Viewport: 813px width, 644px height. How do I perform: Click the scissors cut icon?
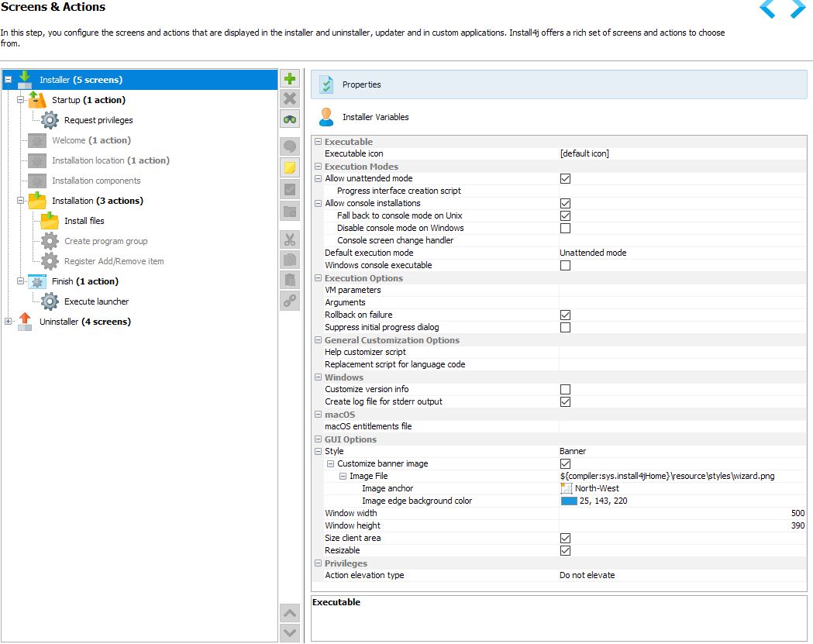290,239
